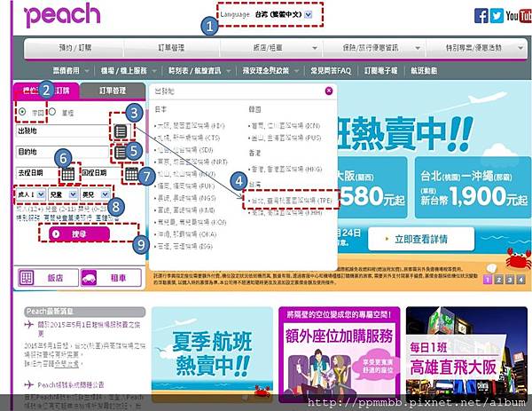
Task: Expand the 飯店/租車 navigation dropdown
Action: (315, 48)
